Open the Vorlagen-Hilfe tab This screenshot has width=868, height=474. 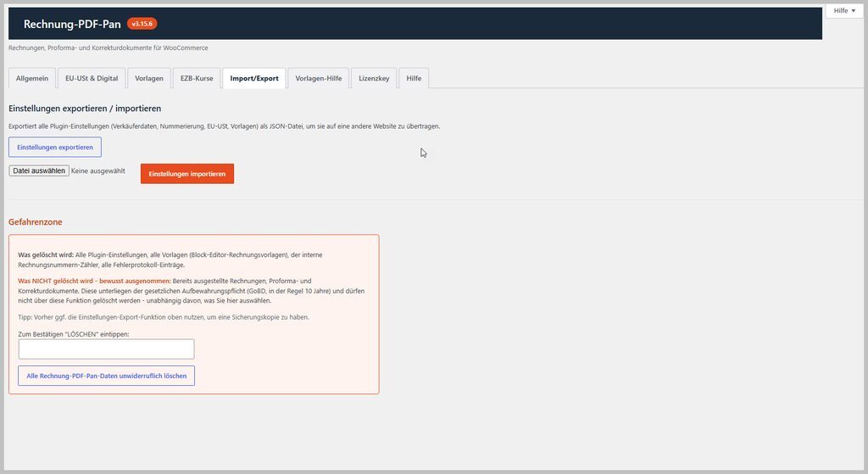pyautogui.click(x=319, y=78)
